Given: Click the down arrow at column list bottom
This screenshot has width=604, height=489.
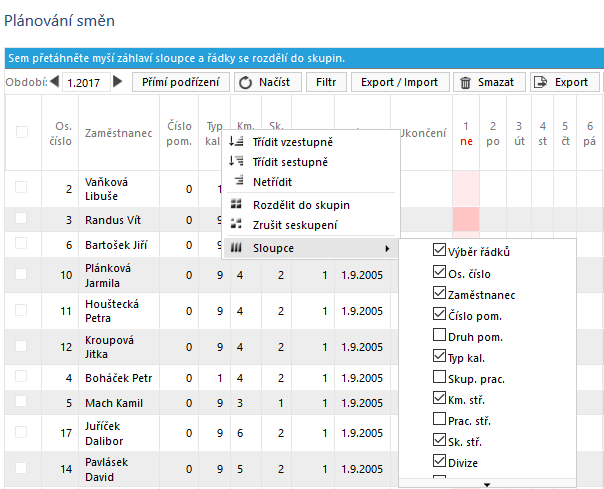Looking at the screenshot, I should click(487, 484).
